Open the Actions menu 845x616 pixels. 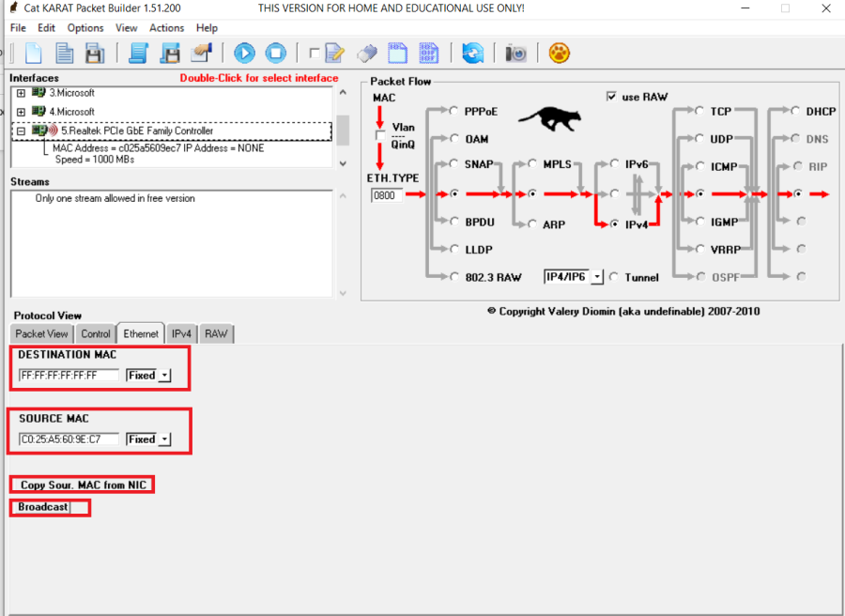pyautogui.click(x=166, y=28)
